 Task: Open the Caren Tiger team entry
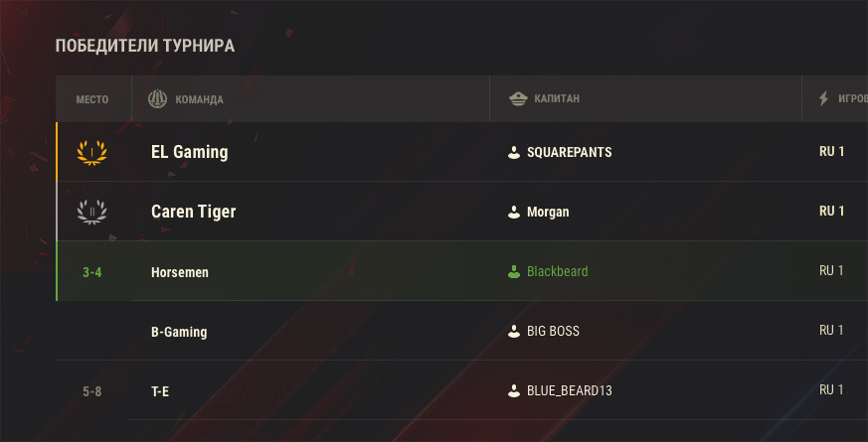pos(193,212)
